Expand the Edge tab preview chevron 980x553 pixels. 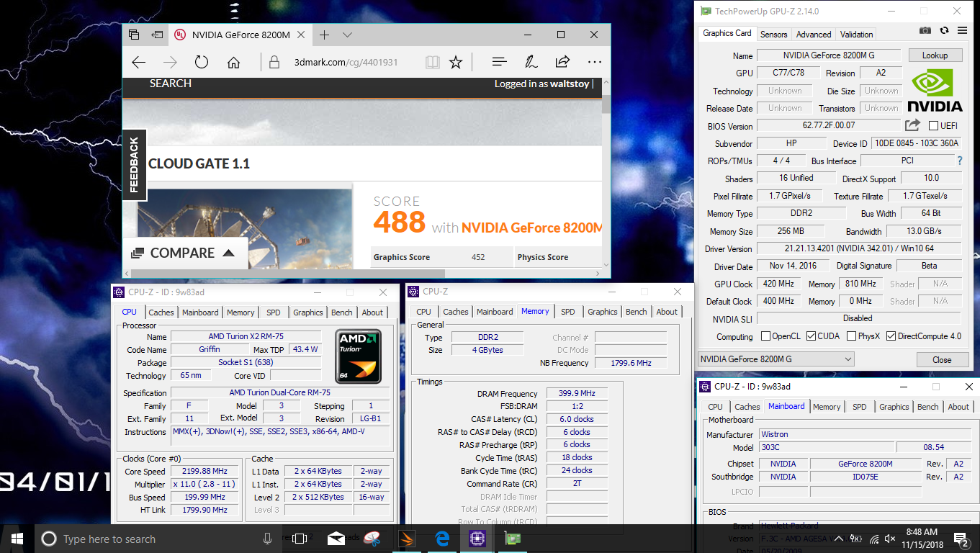[x=347, y=35]
